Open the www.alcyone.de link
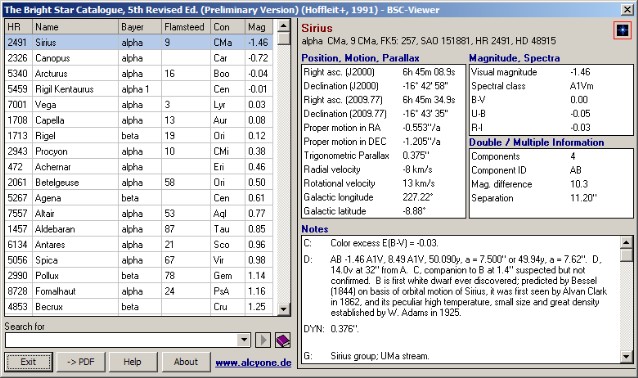Image resolution: width=638 pixels, height=378 pixels. [x=253, y=363]
